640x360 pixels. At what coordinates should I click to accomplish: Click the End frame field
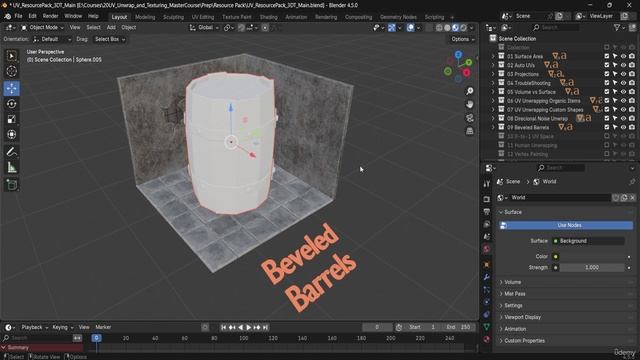point(458,327)
